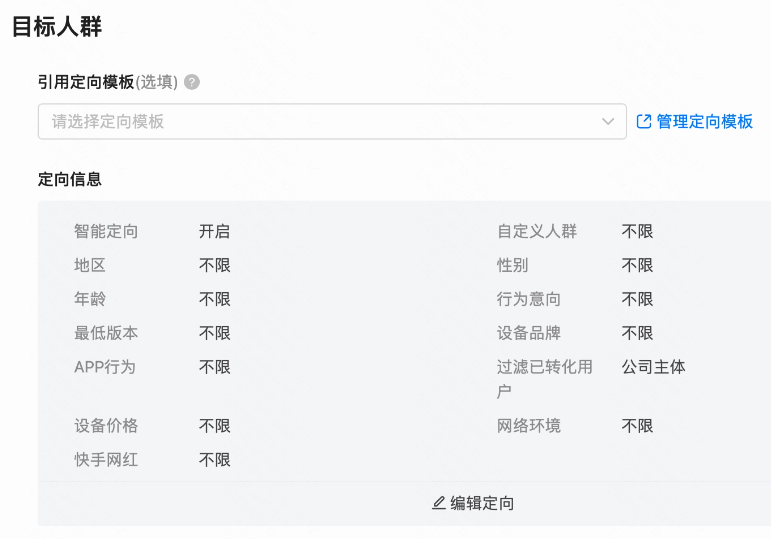Click the 自定义人群 label
771x539 pixels.
click(537, 231)
